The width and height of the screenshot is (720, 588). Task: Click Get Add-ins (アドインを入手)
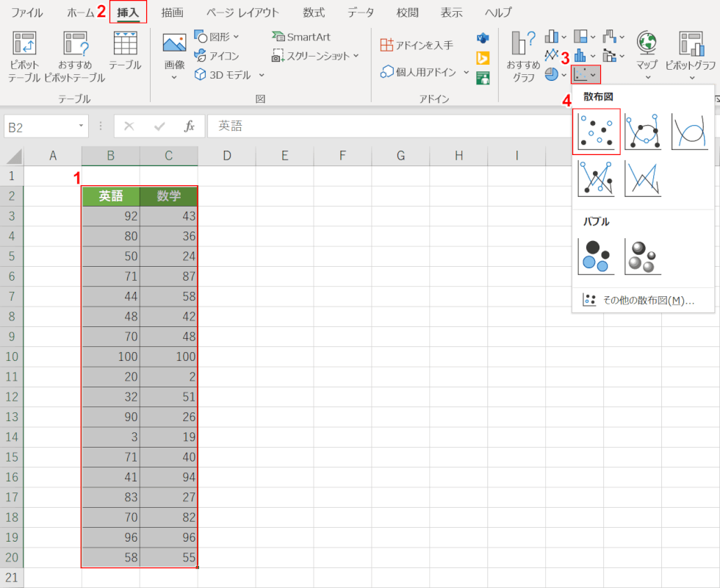(417, 45)
